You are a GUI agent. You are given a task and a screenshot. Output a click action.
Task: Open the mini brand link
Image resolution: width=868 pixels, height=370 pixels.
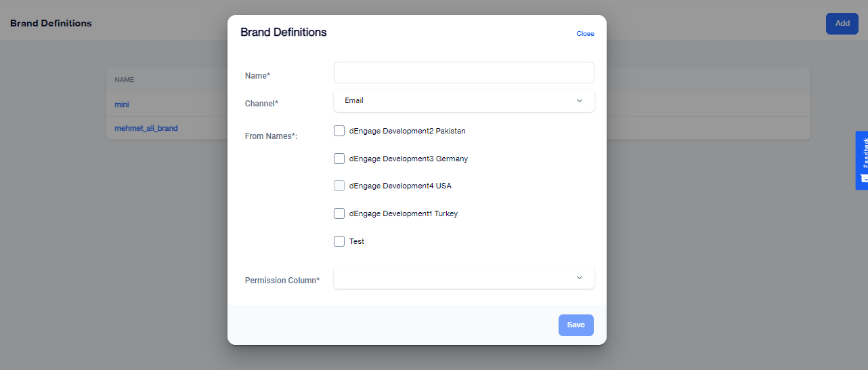tap(122, 104)
